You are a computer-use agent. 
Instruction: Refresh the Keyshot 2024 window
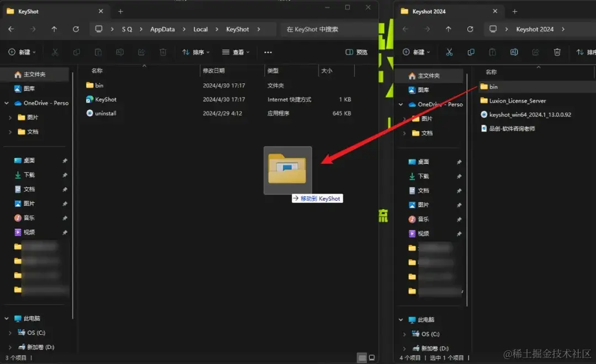click(470, 29)
